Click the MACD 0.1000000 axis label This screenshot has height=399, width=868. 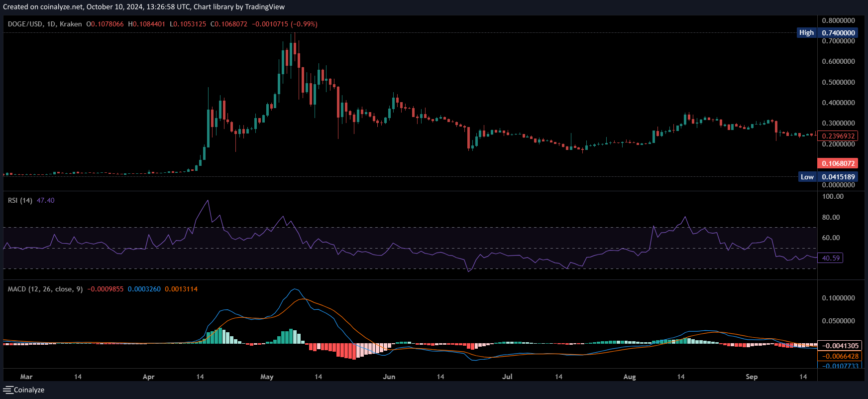click(838, 298)
